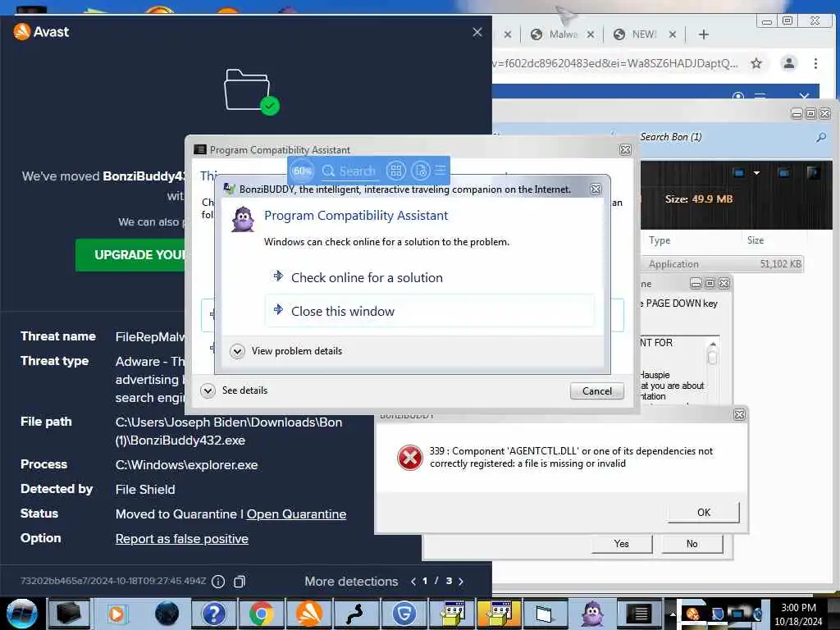Close the Avast threat alert window
The height and width of the screenshot is (630, 840).
(477, 32)
